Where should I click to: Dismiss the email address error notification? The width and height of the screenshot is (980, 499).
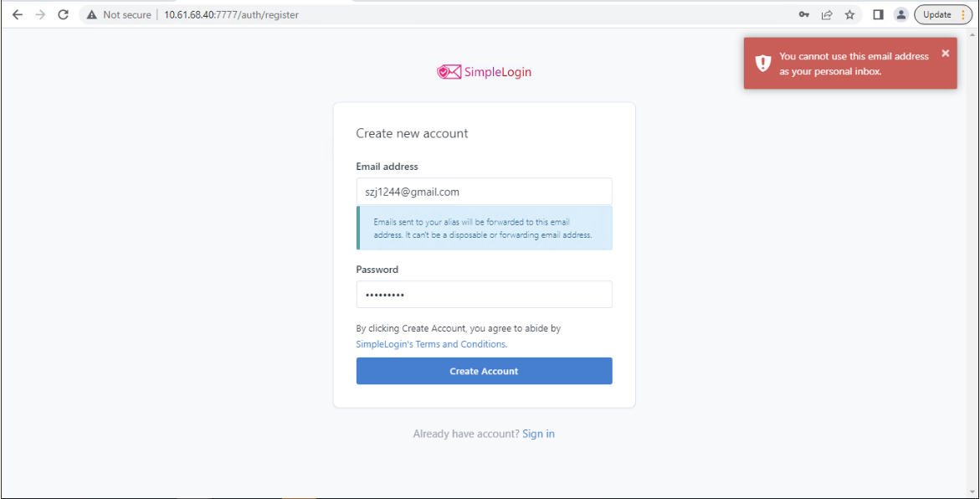(x=945, y=52)
